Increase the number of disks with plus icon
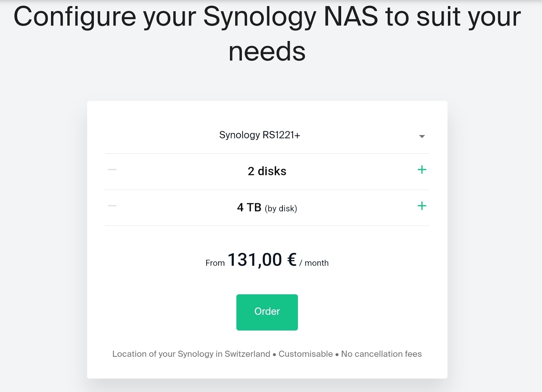The image size is (542, 392). [x=422, y=170]
